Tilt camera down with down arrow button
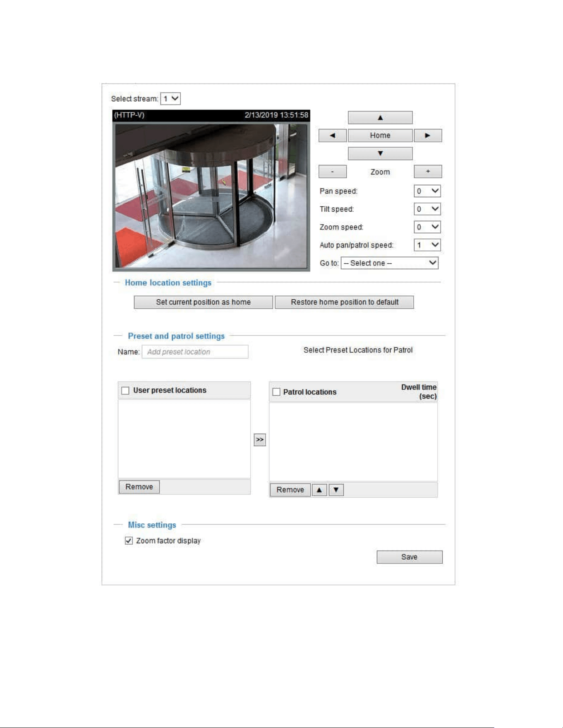Image resolution: width=563 pixels, height=728 pixels. click(380, 153)
